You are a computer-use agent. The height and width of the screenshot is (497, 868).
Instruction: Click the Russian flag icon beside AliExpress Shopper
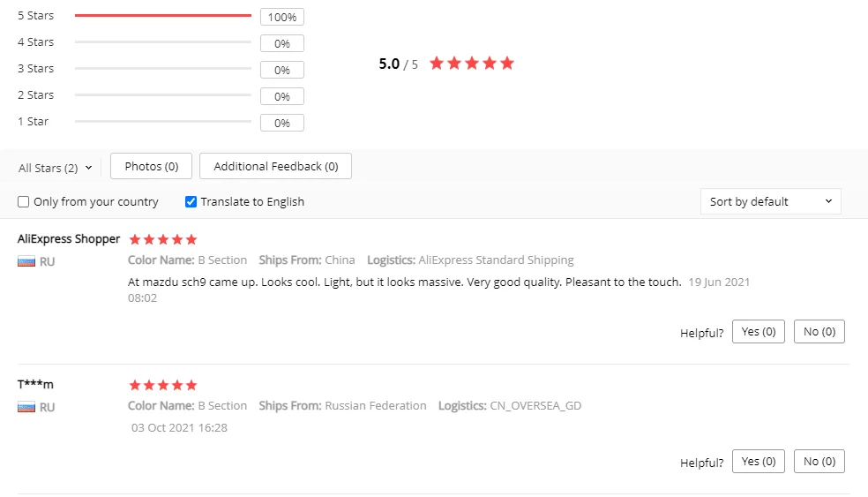click(26, 262)
